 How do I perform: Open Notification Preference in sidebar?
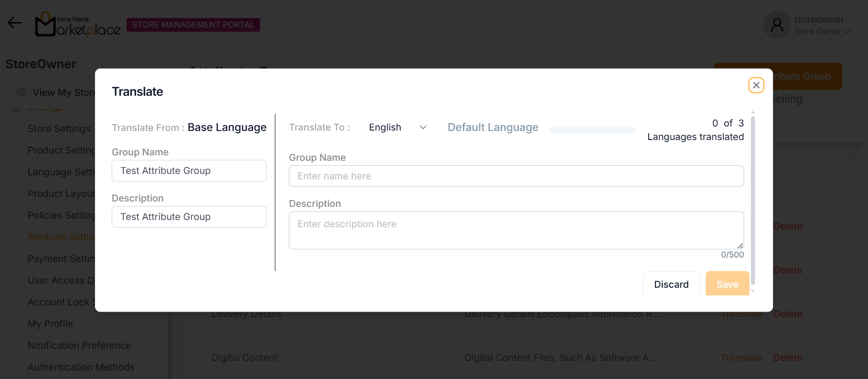pos(79,346)
